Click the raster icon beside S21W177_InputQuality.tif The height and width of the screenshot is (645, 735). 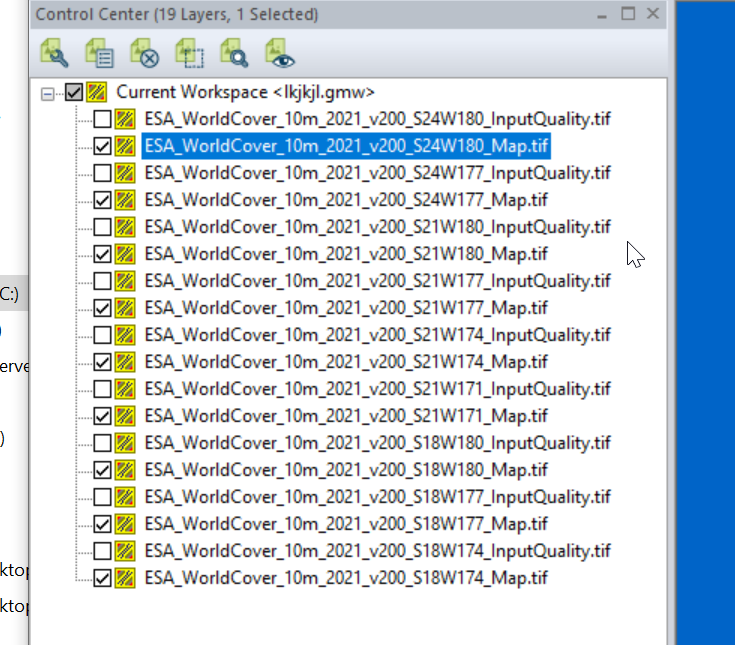pyautogui.click(x=125, y=281)
